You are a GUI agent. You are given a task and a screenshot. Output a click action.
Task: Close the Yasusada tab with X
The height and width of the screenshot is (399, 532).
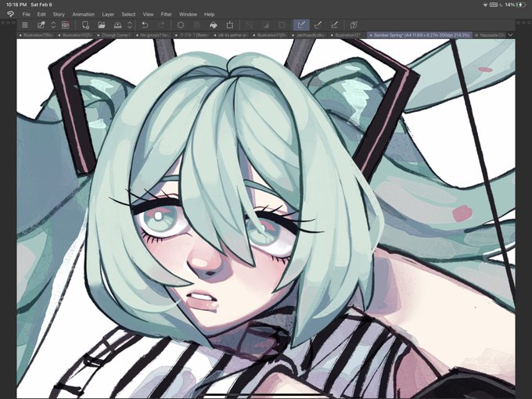[476, 35]
